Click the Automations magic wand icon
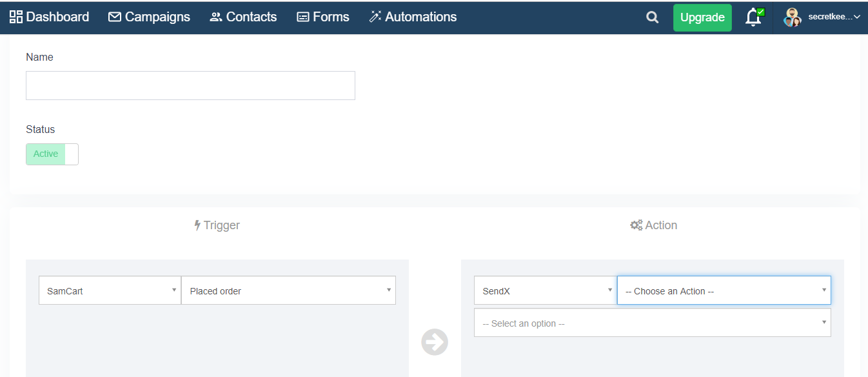868x377 pixels. (375, 17)
